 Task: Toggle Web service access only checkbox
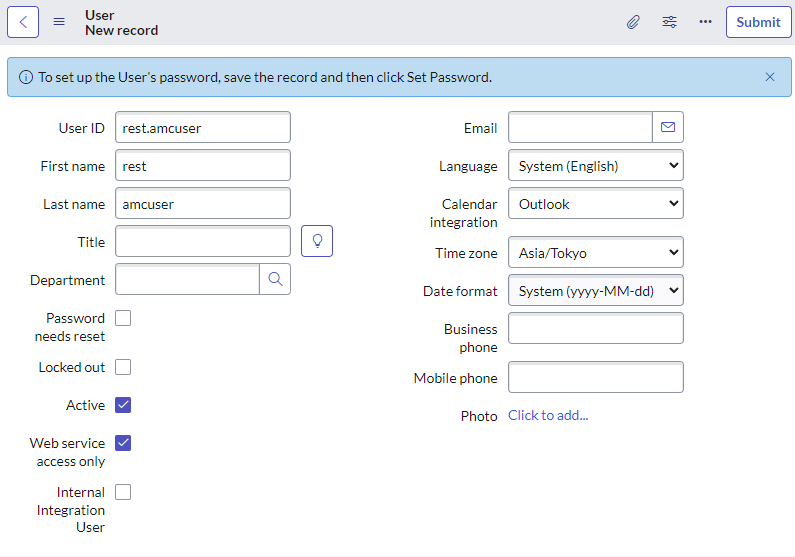coord(123,443)
